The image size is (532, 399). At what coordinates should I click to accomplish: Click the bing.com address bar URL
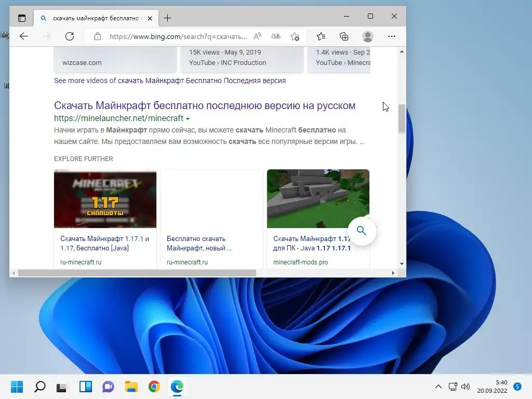178,37
